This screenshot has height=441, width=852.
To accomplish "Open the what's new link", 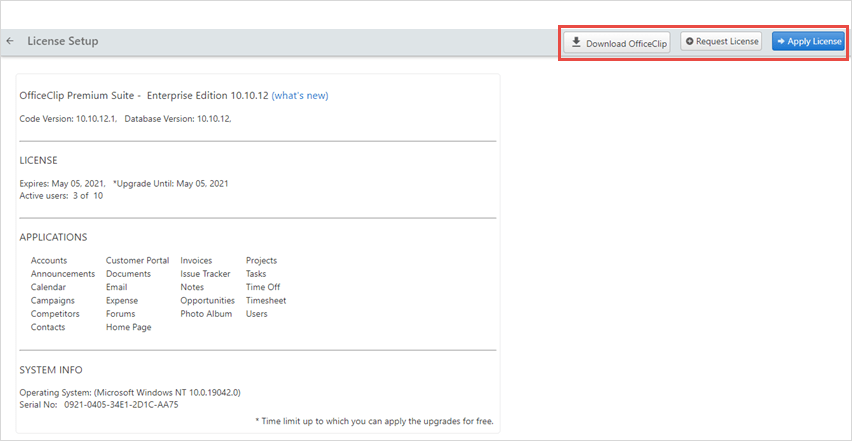I will coord(300,96).
